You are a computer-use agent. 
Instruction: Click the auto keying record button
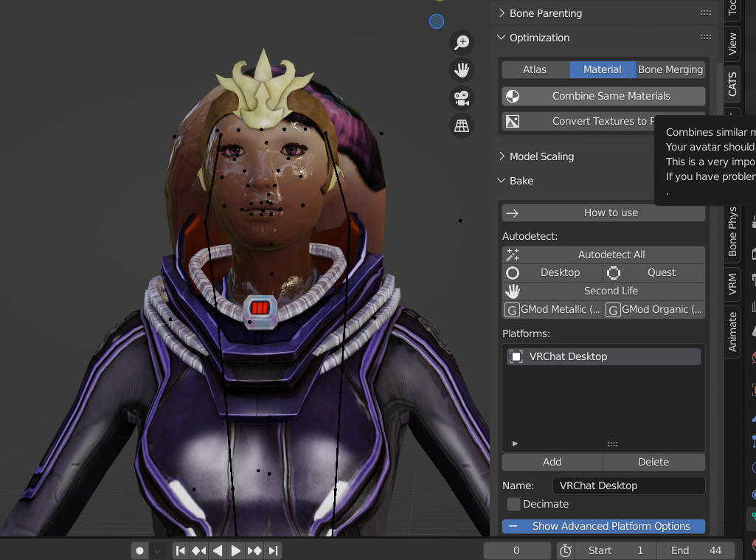[x=139, y=550]
